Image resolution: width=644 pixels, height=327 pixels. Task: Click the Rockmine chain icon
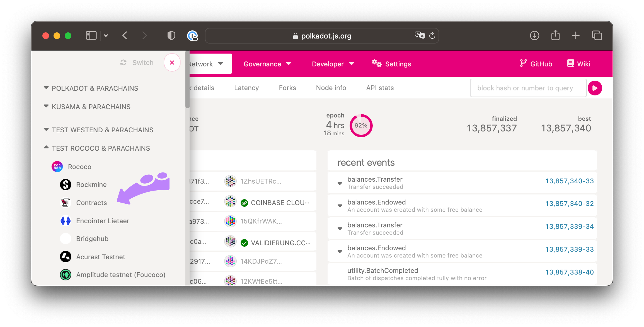point(66,185)
